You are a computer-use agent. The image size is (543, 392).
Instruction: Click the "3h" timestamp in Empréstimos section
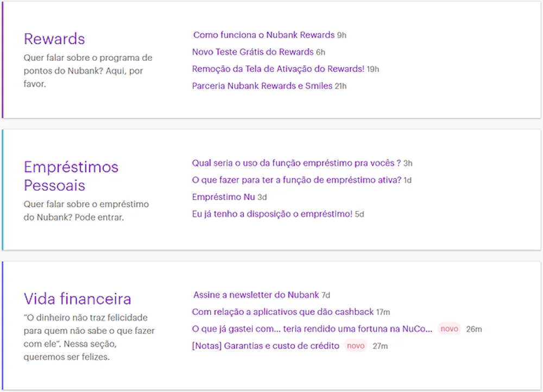[x=408, y=163]
